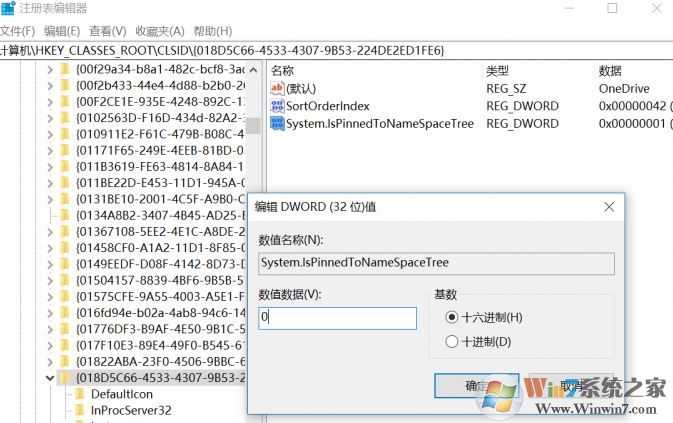Screen dimensions: 673x423
Task: Open the 帮助(H) menu
Action: point(212,31)
